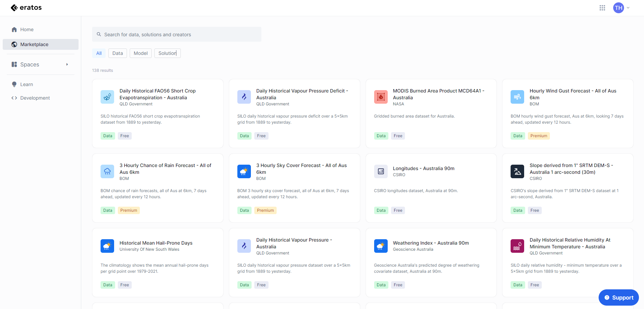Open Daily Historical Relative Humidity title
This screenshot has height=309, width=644.
click(x=570, y=243)
